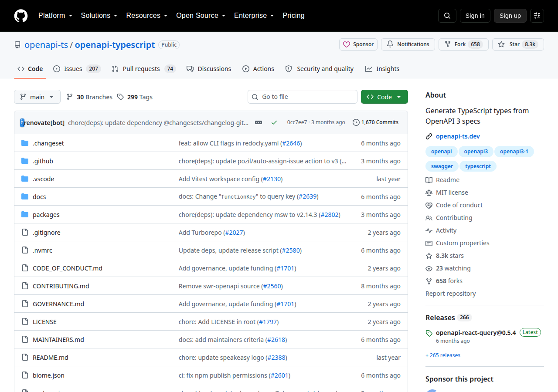
Task: Expand the green Code dropdown button
Action: coord(384,97)
